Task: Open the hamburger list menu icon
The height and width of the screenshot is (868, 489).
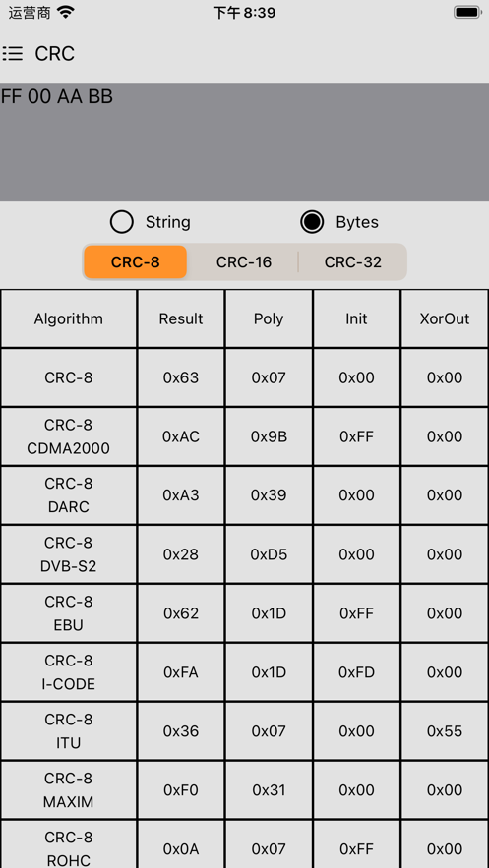Action: pyautogui.click(x=13, y=54)
